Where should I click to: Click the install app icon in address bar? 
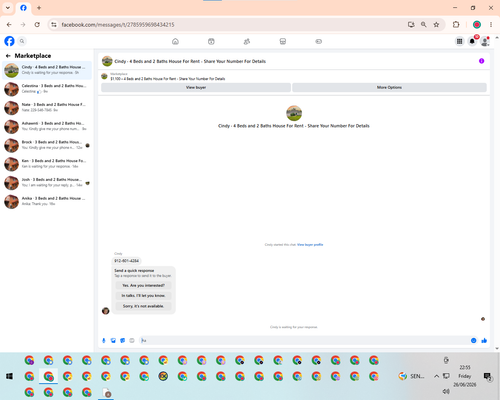[x=411, y=25]
